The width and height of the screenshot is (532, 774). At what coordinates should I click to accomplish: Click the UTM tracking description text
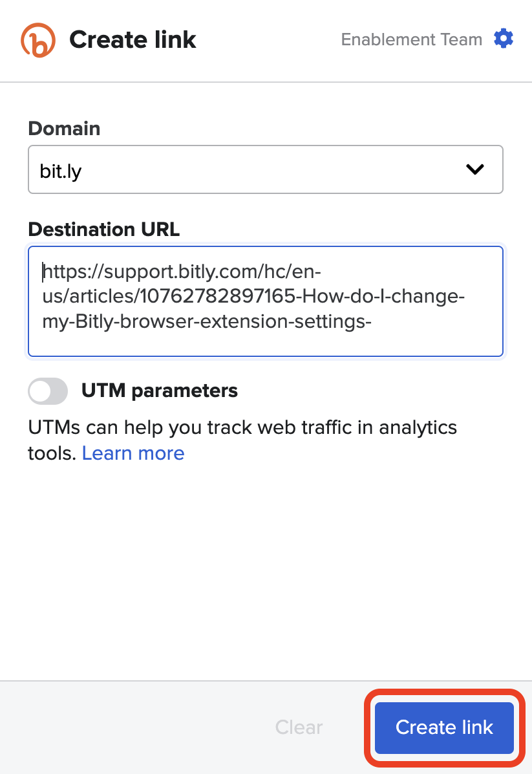click(242, 428)
